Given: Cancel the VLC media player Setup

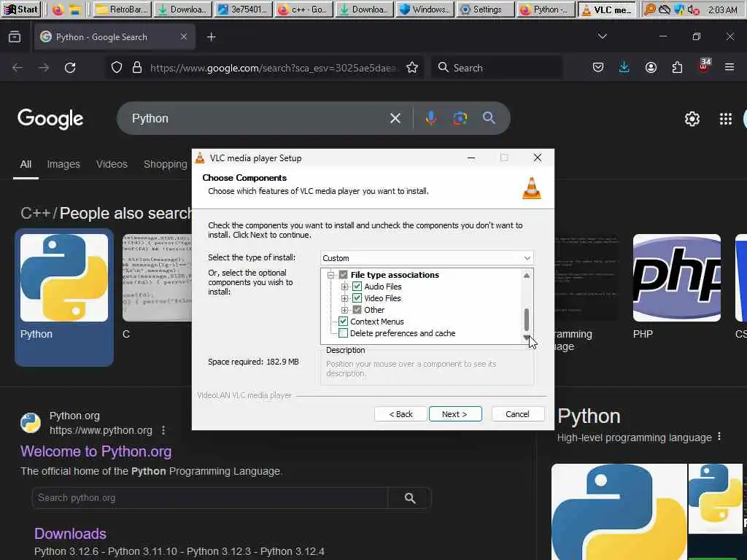Looking at the screenshot, I should (517, 414).
